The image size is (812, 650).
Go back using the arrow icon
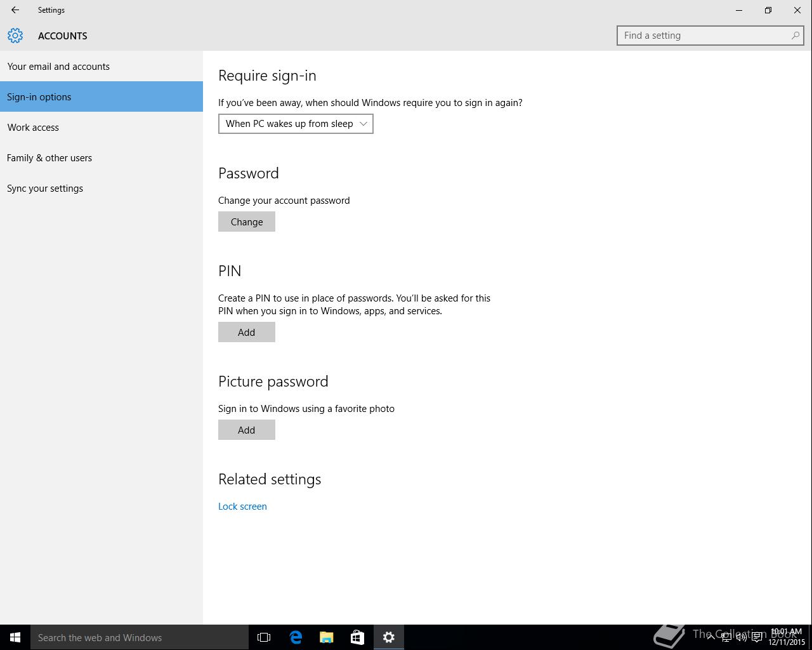pyautogui.click(x=15, y=10)
